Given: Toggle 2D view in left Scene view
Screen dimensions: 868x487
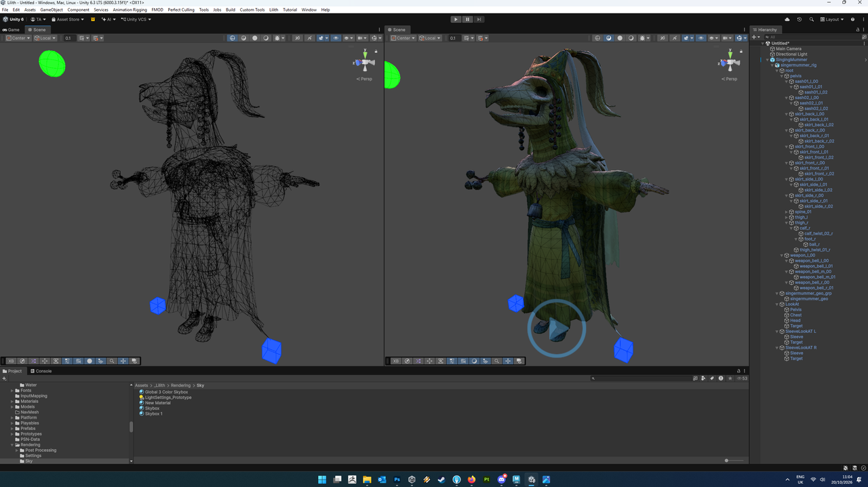Looking at the screenshot, I should [x=298, y=38].
